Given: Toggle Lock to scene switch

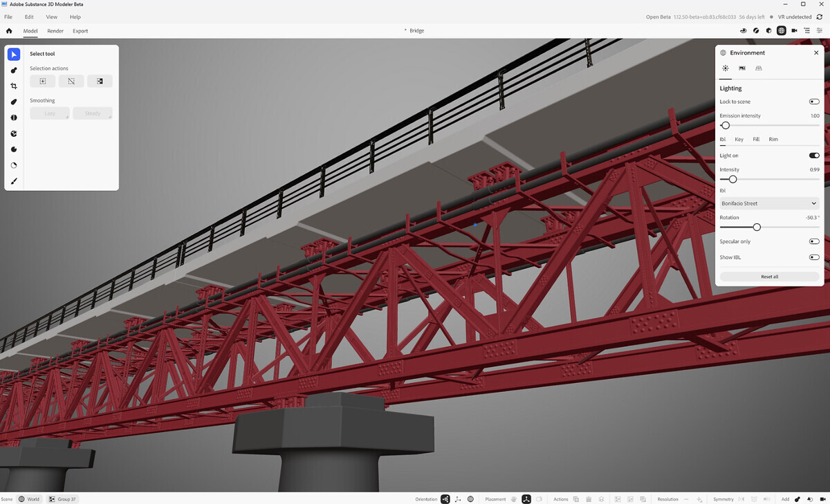Looking at the screenshot, I should click(x=814, y=102).
